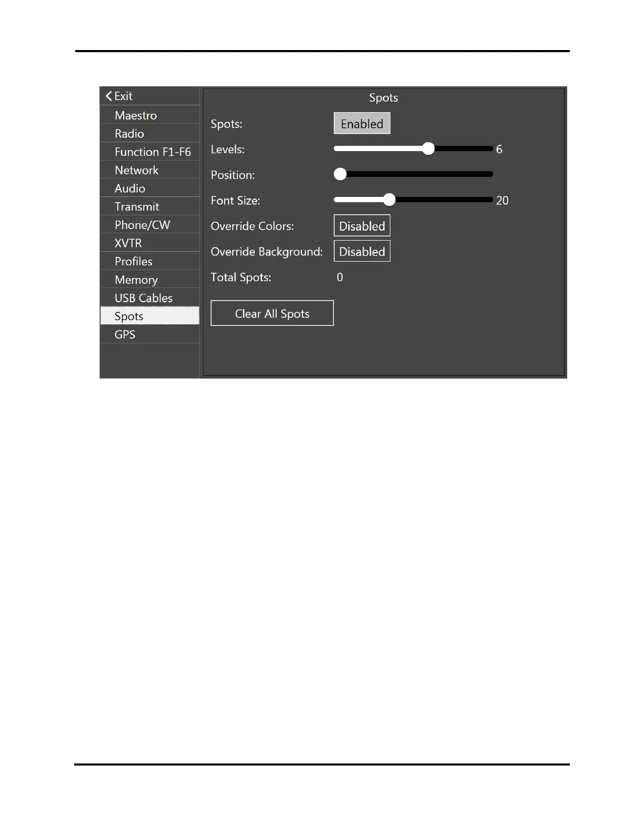Go to Memory settings
The height and width of the screenshot is (834, 644).
pyautogui.click(x=150, y=280)
